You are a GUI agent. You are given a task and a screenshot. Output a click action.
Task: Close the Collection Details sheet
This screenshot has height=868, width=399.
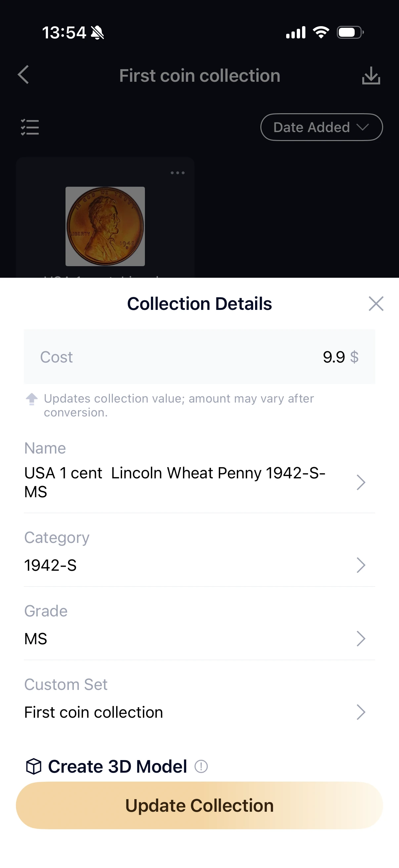tap(376, 304)
